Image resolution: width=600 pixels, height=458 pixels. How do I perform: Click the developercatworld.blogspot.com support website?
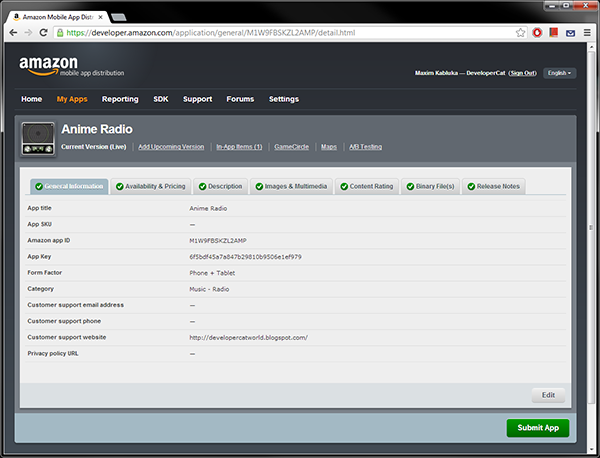248,337
